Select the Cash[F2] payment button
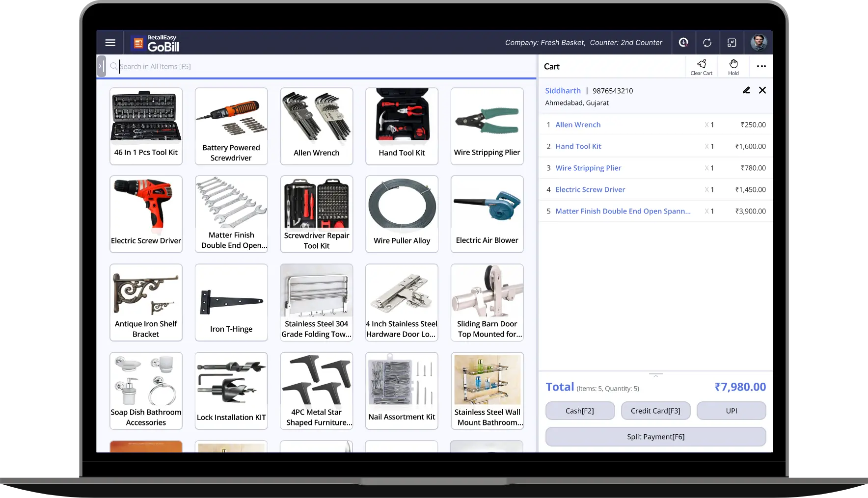The image size is (868, 498). 580,411
